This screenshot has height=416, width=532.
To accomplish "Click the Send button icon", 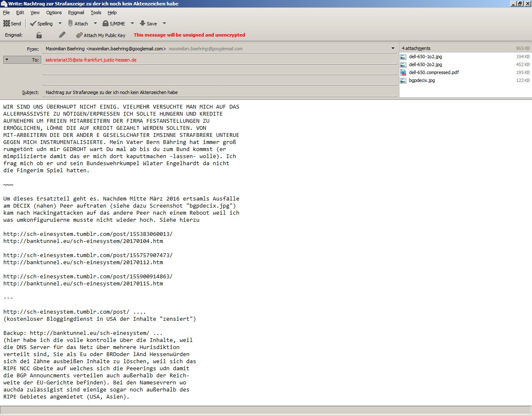I will pyautogui.click(x=7, y=24).
